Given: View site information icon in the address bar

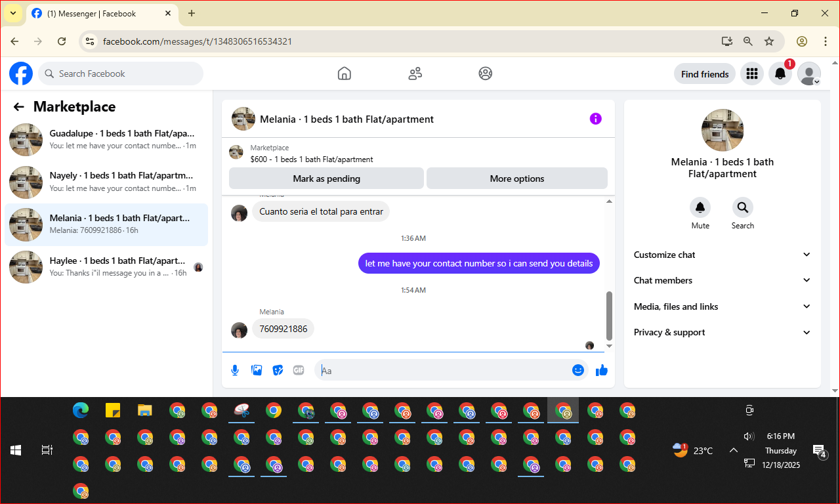Looking at the screenshot, I should pos(91,41).
